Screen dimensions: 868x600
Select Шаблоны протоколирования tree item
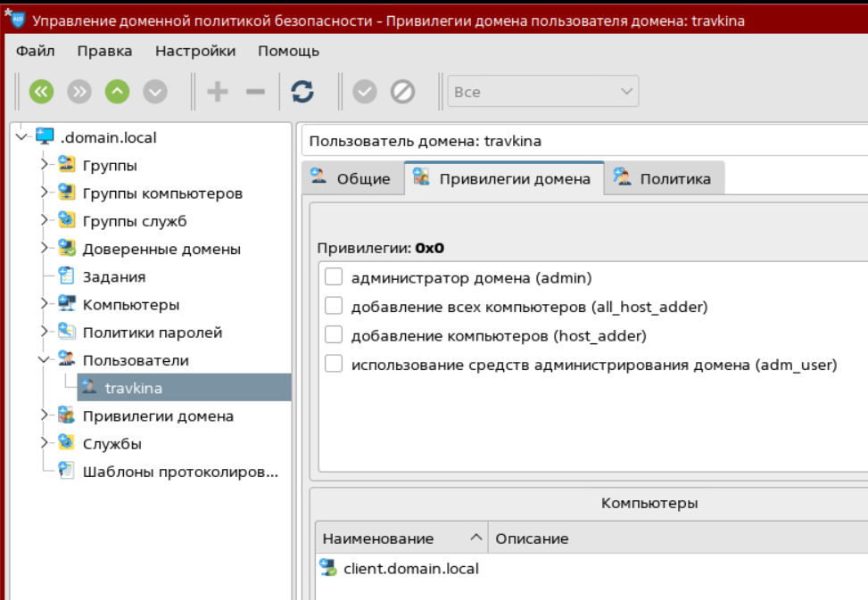tap(180, 472)
